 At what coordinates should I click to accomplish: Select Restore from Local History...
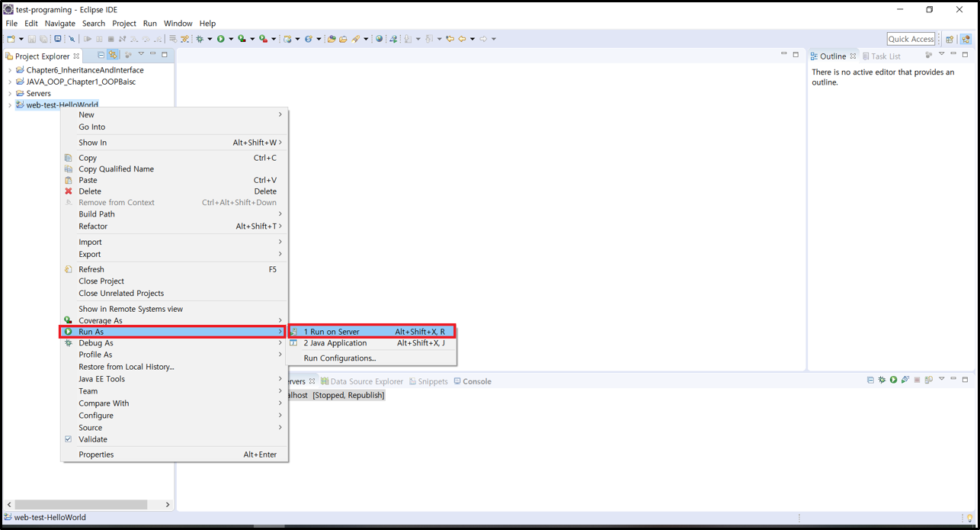tap(175, 367)
